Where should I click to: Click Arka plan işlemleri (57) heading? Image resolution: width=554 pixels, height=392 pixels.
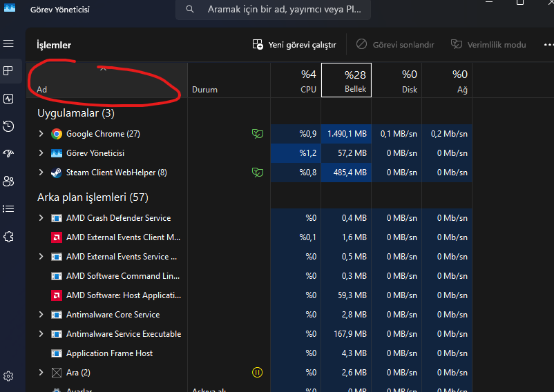click(93, 197)
